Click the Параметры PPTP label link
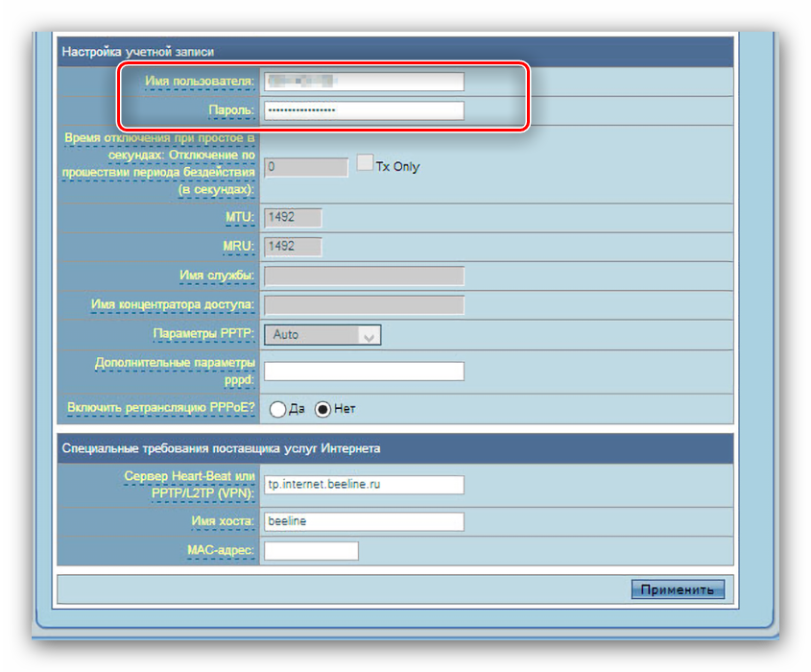Screen dimensions: 811x672 coord(203,334)
